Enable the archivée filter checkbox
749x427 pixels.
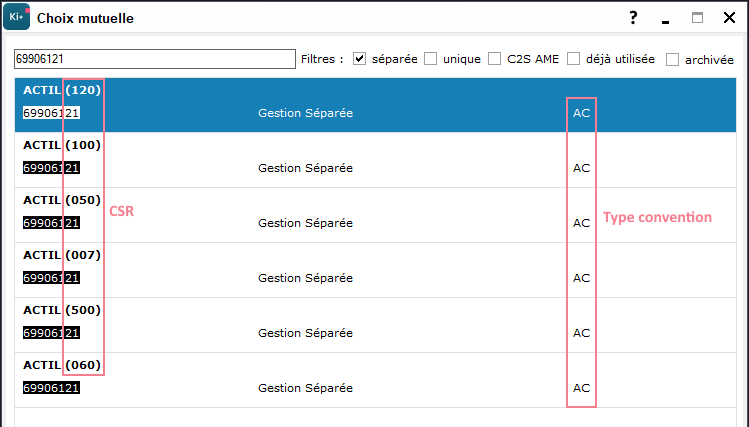pyautogui.click(x=672, y=60)
